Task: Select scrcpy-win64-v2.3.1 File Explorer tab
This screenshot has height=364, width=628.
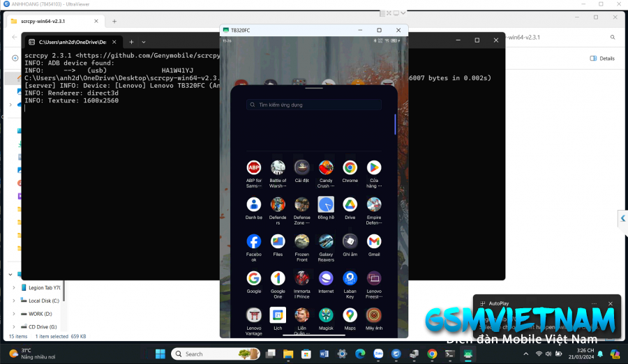Action: (55, 21)
